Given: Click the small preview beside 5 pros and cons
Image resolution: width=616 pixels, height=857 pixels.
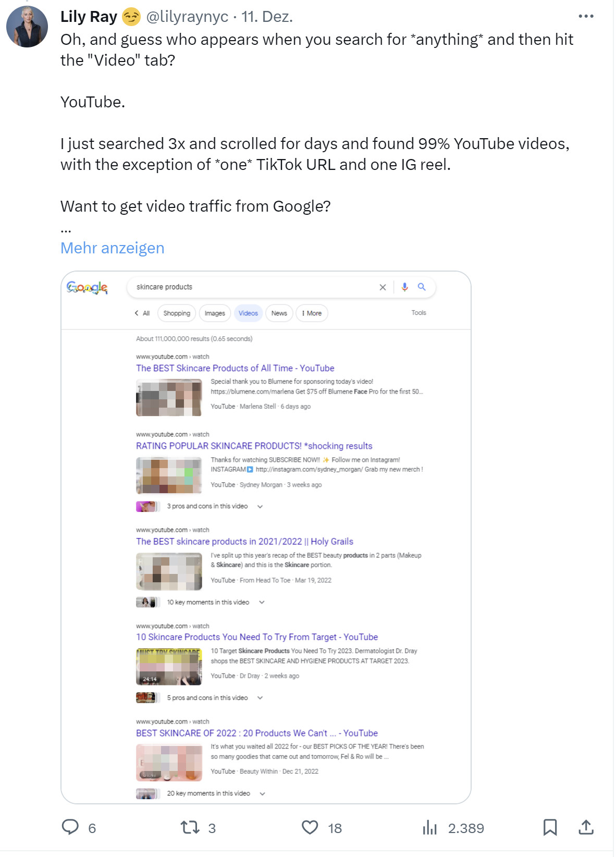Looking at the screenshot, I should coord(147,697).
